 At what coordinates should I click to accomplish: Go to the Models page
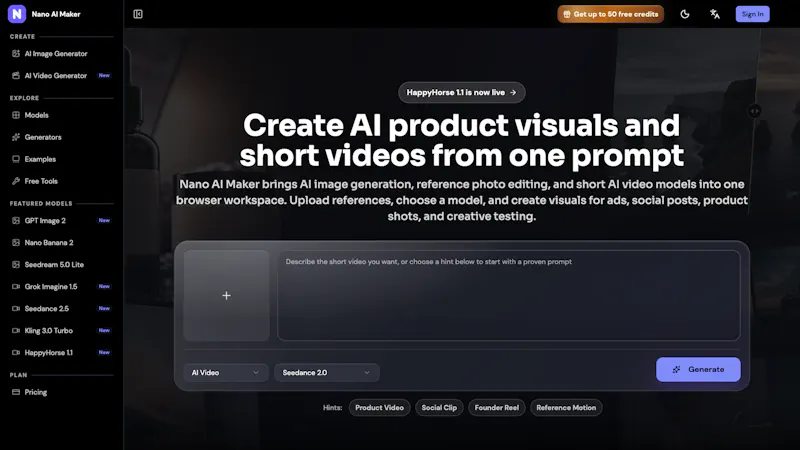click(x=61, y=115)
